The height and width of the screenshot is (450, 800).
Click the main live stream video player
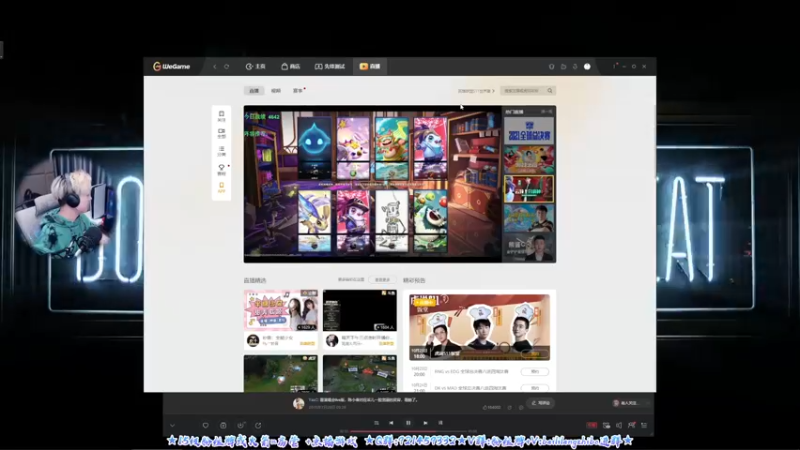pos(372,184)
